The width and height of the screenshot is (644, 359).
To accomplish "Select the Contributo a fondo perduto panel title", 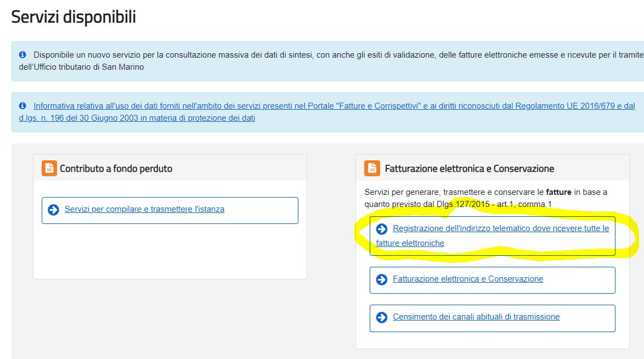I will click(116, 169).
